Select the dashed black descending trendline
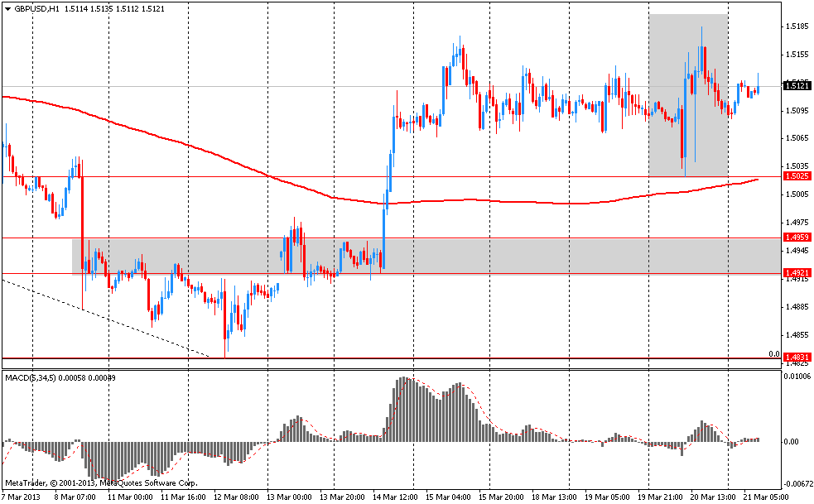This screenshot has height=504, width=814. click(x=106, y=318)
